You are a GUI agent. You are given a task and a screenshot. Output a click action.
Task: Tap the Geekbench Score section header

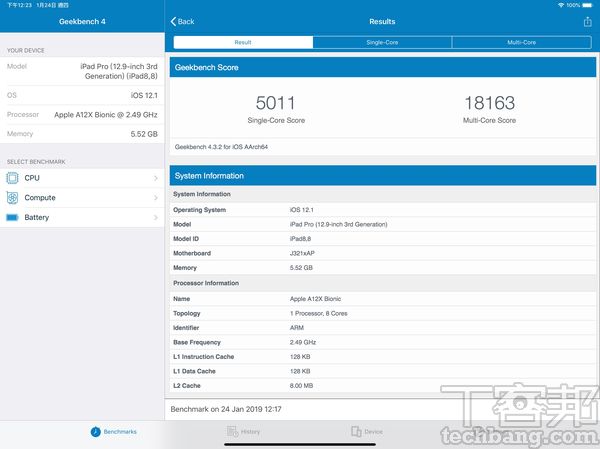pos(383,67)
